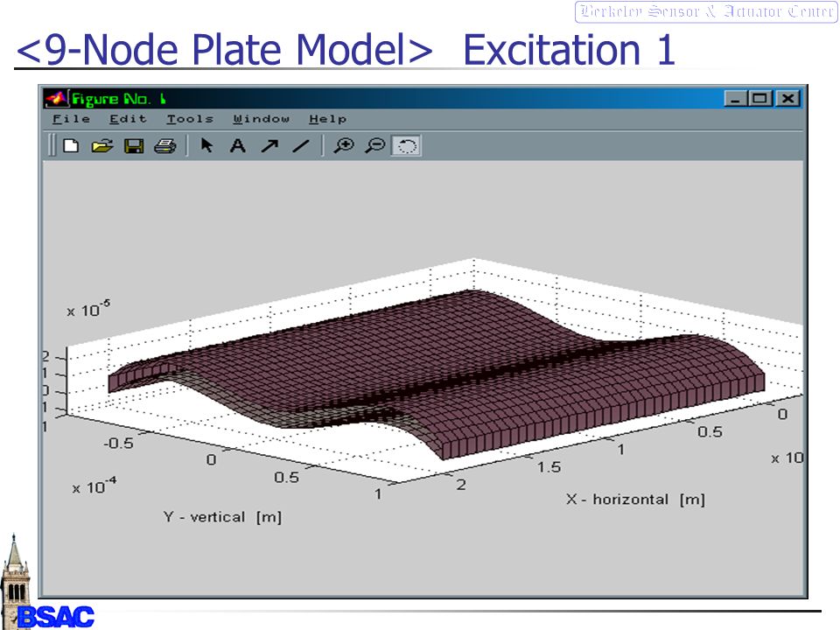
Task: Click the 'Y - vertical [m]' axis label
Action: [x=222, y=517]
